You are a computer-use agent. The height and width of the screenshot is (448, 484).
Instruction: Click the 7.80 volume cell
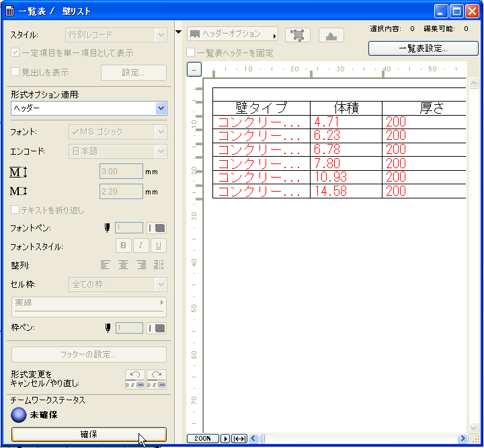click(346, 163)
